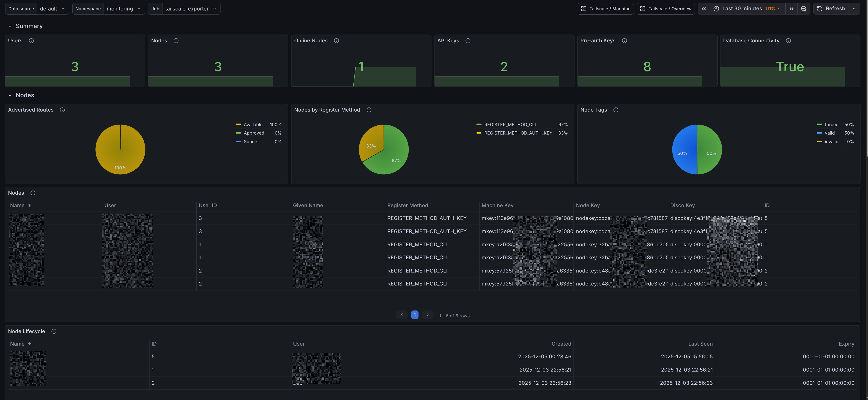Open the refresh interval dropdown
Viewport: 868px width, 400px height.
point(854,8)
